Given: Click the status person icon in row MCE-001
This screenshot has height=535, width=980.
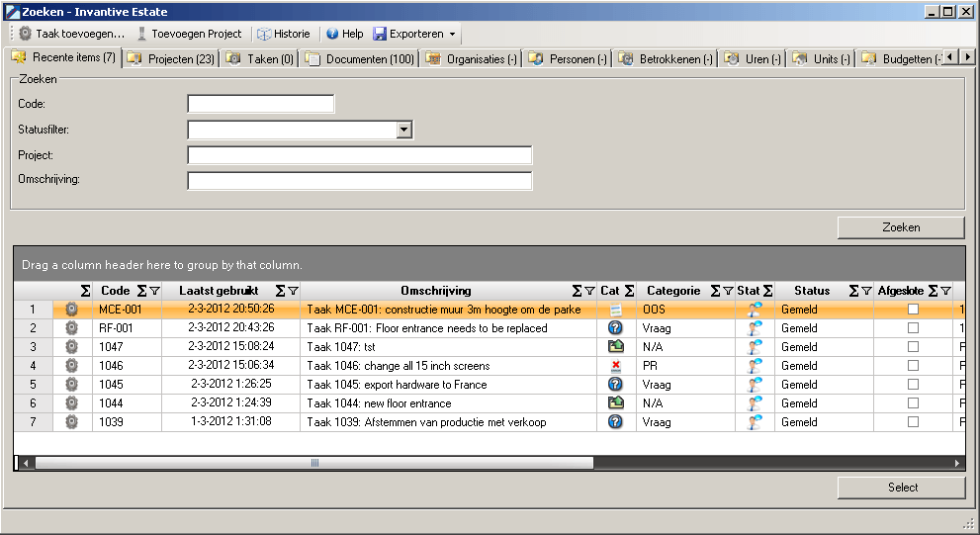Looking at the screenshot, I should (755, 309).
